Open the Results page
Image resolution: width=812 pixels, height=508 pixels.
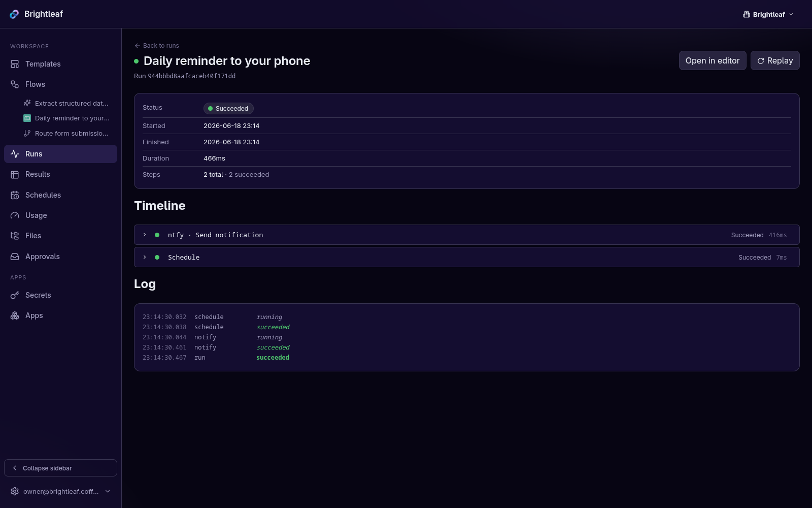60,174
